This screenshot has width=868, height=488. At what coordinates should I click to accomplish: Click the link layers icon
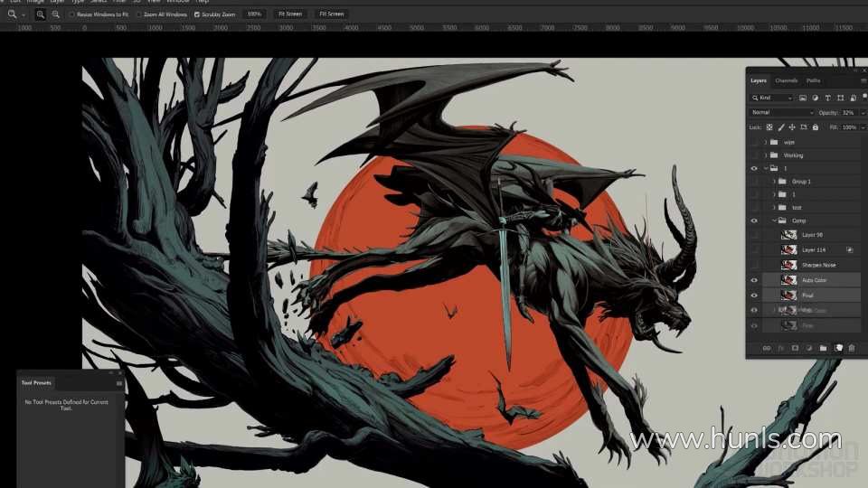[767, 348]
